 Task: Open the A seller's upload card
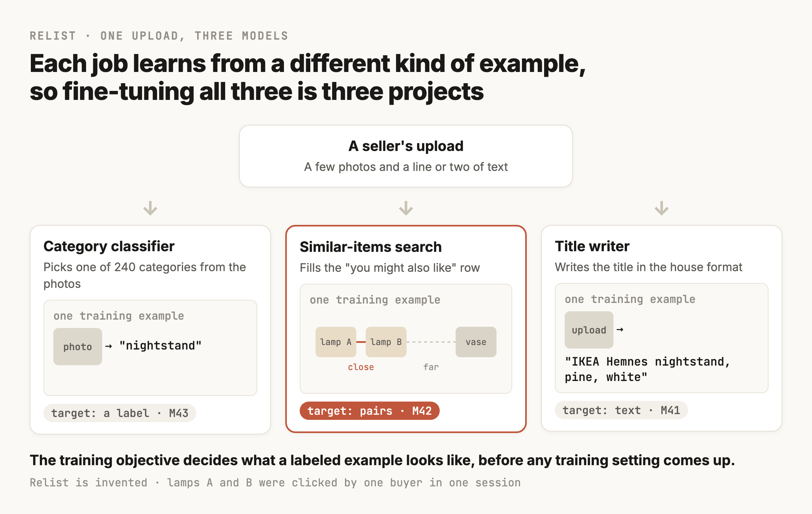coord(406,156)
